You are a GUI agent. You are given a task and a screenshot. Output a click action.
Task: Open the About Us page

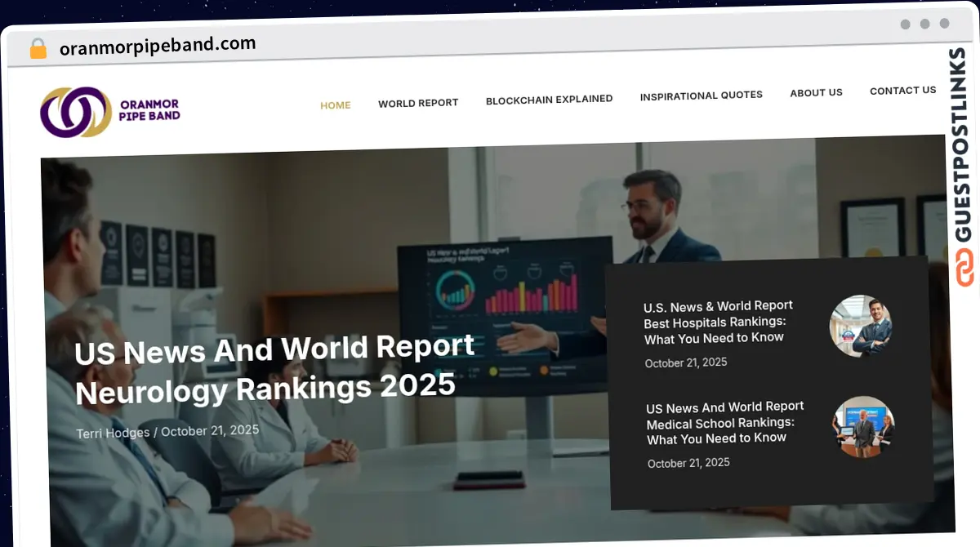816,93
